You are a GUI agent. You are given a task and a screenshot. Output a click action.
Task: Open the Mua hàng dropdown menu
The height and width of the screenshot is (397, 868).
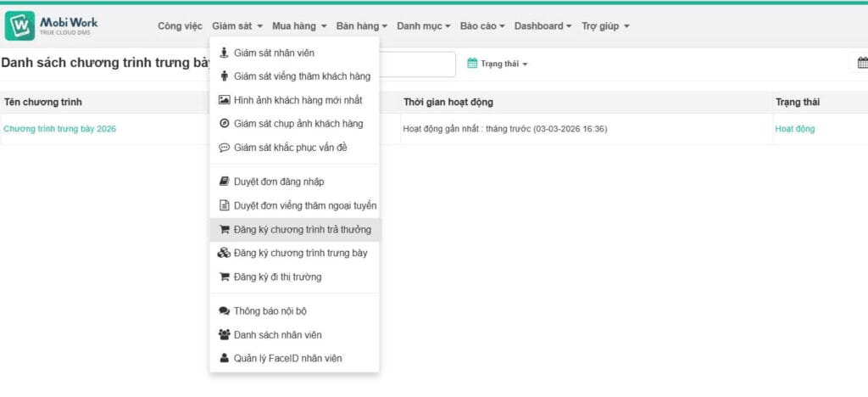click(299, 26)
